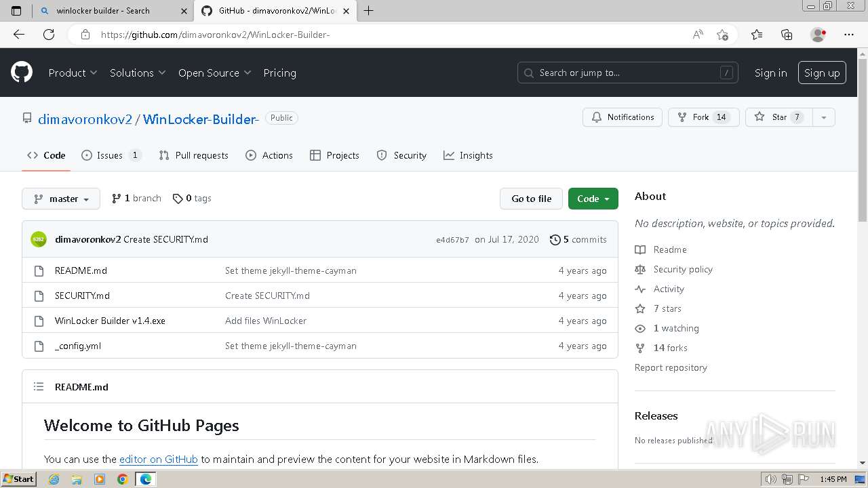The height and width of the screenshot is (488, 868).
Task: Click Report repository link
Action: (x=671, y=367)
